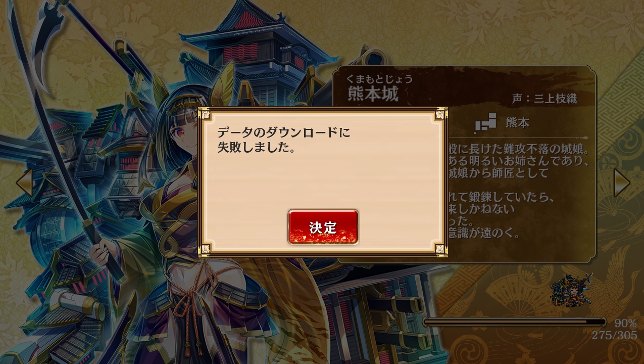Screen dimensions: 644x364
Task: Click the top-left flower ornament of the dialog
Action: (x=206, y=115)
